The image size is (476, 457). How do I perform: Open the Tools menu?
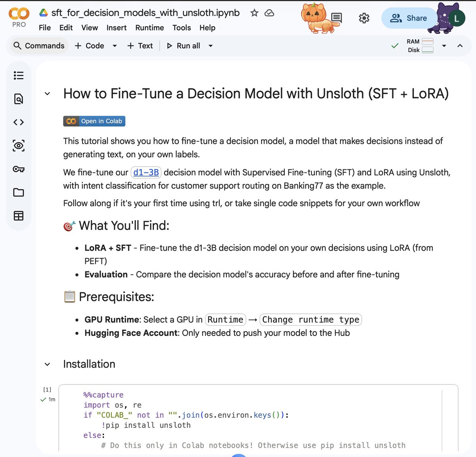tap(182, 28)
